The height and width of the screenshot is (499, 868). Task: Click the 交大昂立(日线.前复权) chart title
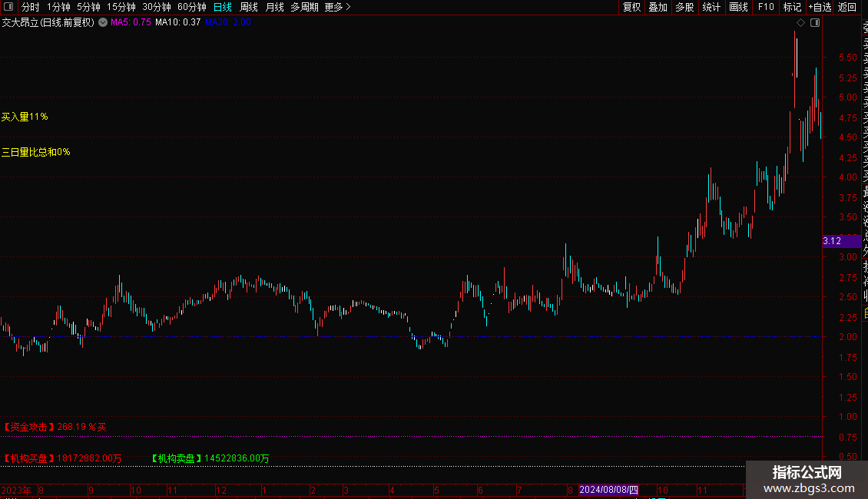click(x=48, y=22)
